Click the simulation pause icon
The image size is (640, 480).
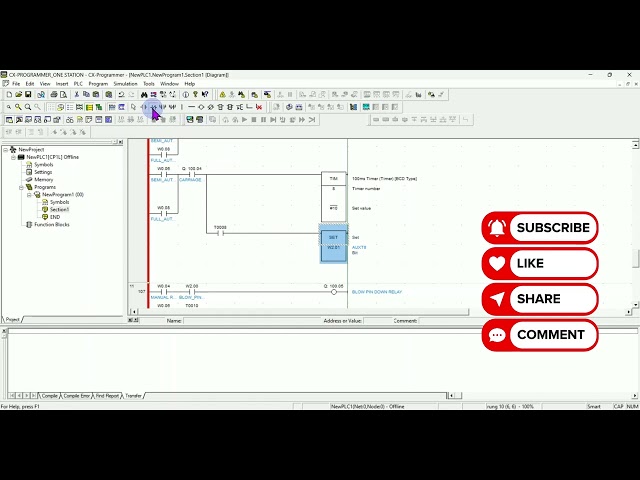(263, 120)
